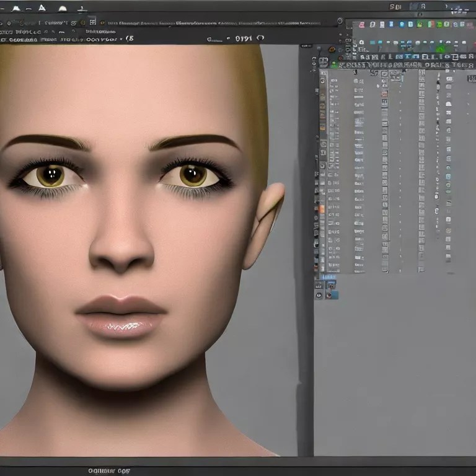Click the SB label in the top-right corner
Screen dimensions: 476x476
click(395, 7)
